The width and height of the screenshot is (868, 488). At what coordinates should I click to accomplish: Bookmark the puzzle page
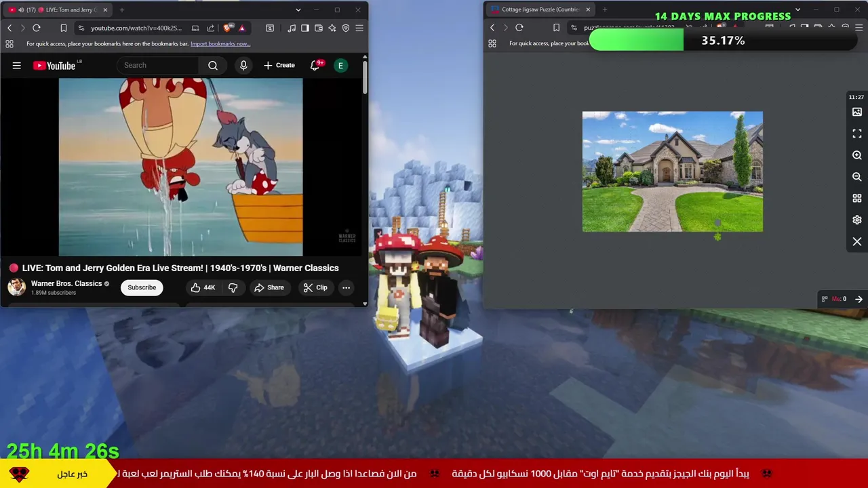556,28
